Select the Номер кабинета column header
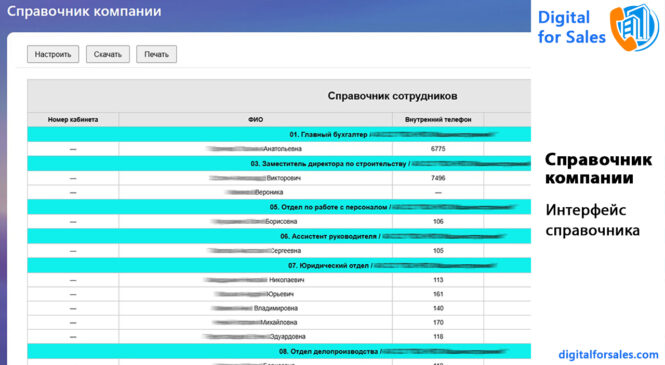Screen dimensions: 665x365 click(73, 120)
